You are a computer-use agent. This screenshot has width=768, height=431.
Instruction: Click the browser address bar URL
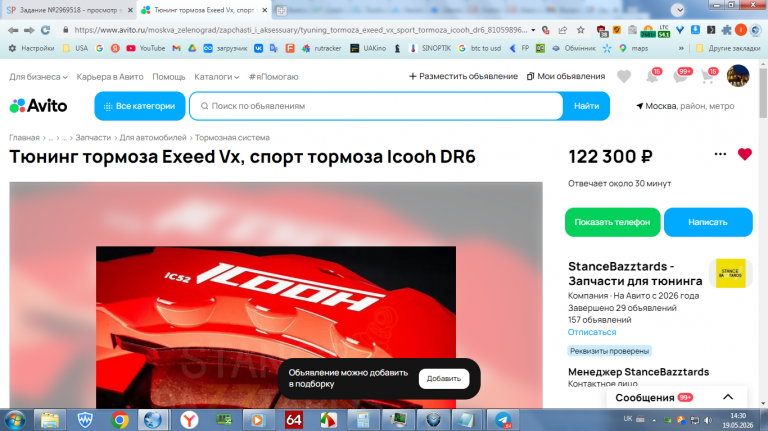coord(301,30)
